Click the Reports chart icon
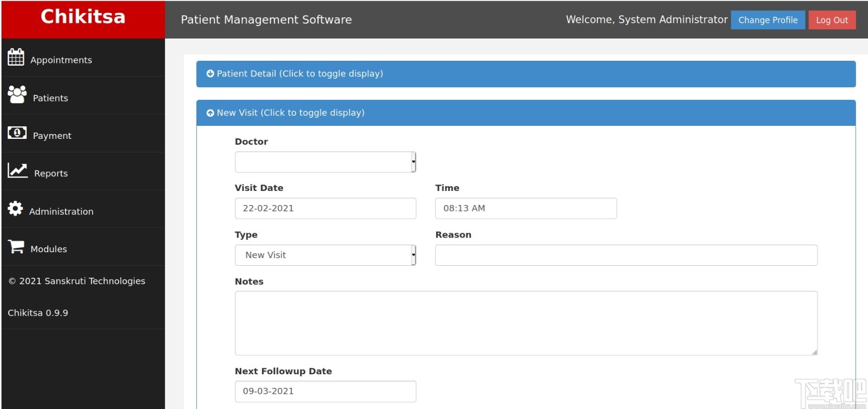The image size is (868, 409). (17, 170)
